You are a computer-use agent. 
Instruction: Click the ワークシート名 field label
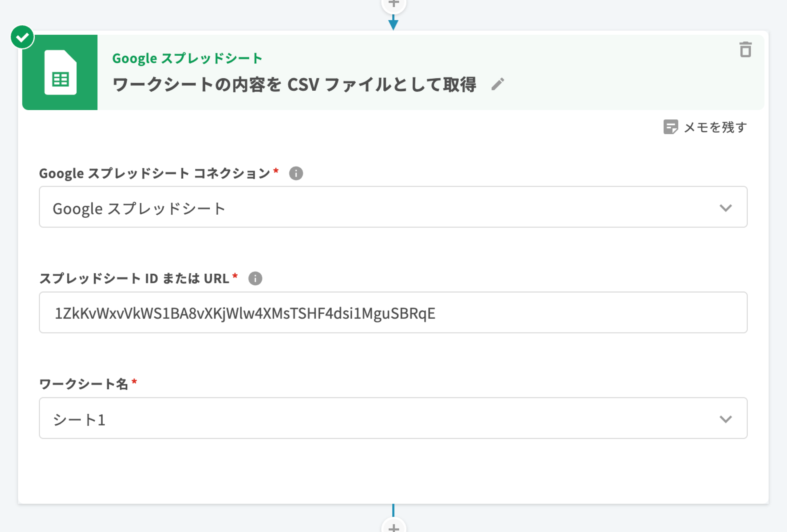[83, 384]
